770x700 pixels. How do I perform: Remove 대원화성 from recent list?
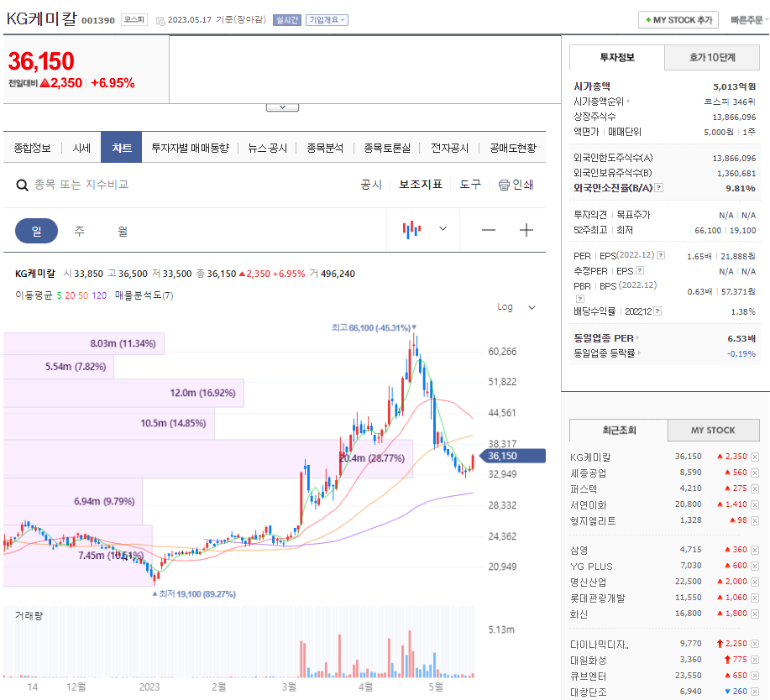point(755,660)
